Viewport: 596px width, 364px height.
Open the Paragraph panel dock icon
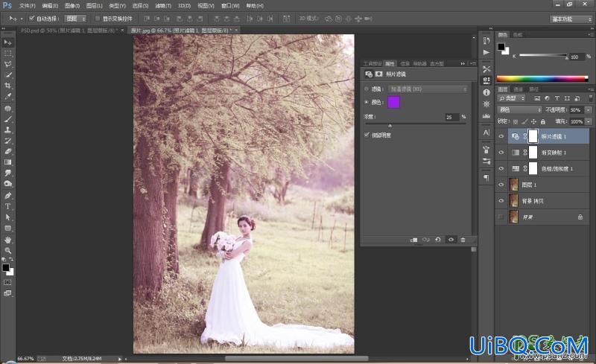tap(486, 177)
